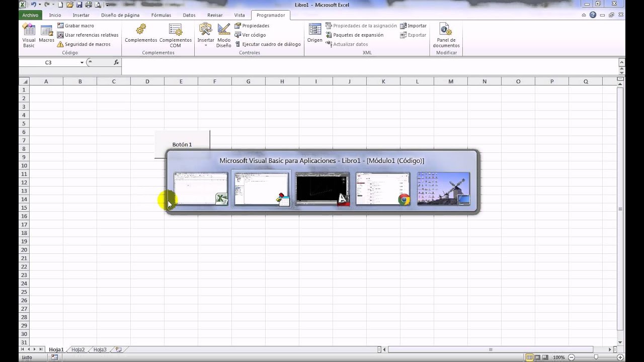
Task: Open Seguridad de macros settings
Action: point(84,44)
